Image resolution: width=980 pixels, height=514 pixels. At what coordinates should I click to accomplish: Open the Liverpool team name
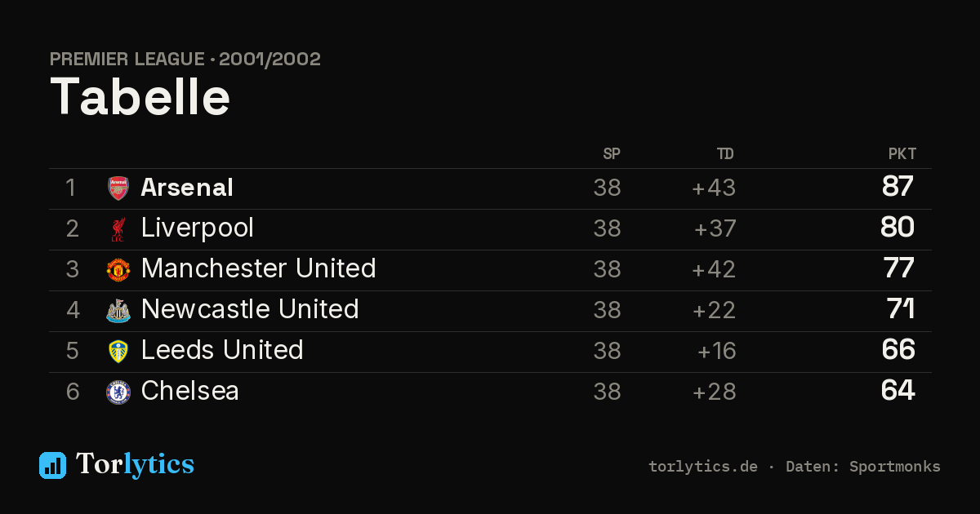pos(198,228)
